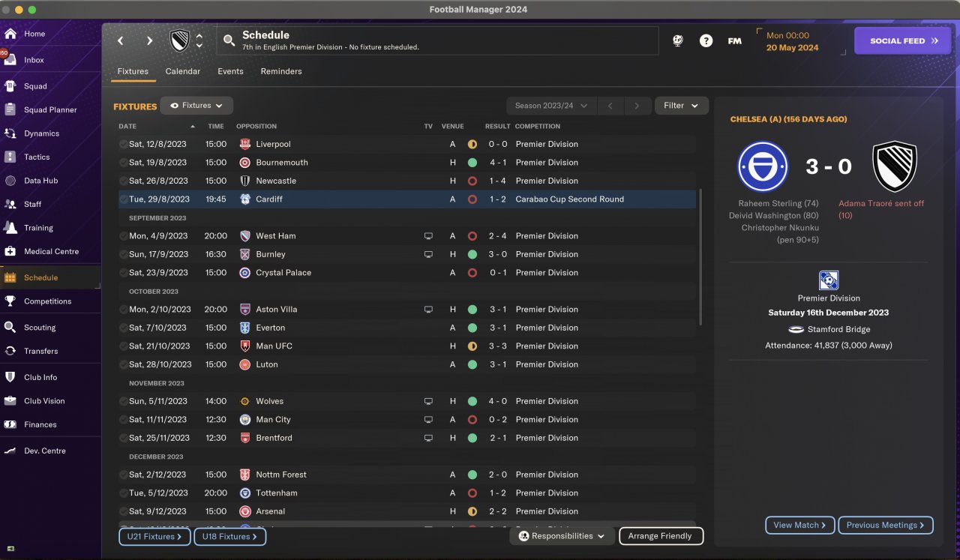Toggle the check mark for Liverpool fixture

(123, 144)
